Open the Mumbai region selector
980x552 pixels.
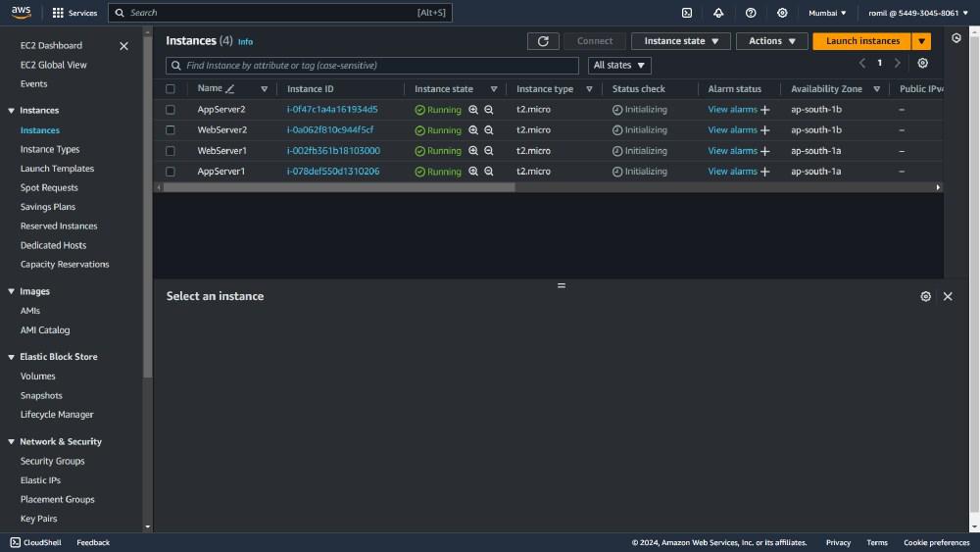[x=827, y=13]
